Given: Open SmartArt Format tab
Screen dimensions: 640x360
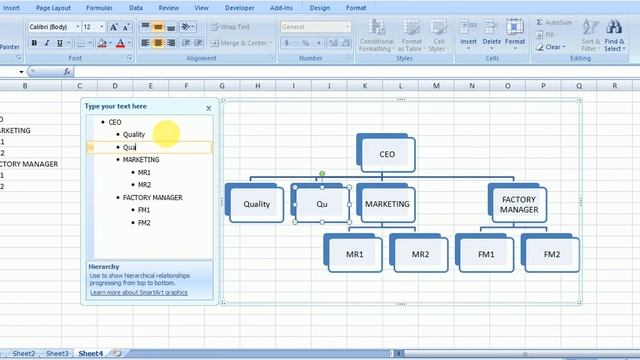Looking at the screenshot, I should tap(356, 8).
